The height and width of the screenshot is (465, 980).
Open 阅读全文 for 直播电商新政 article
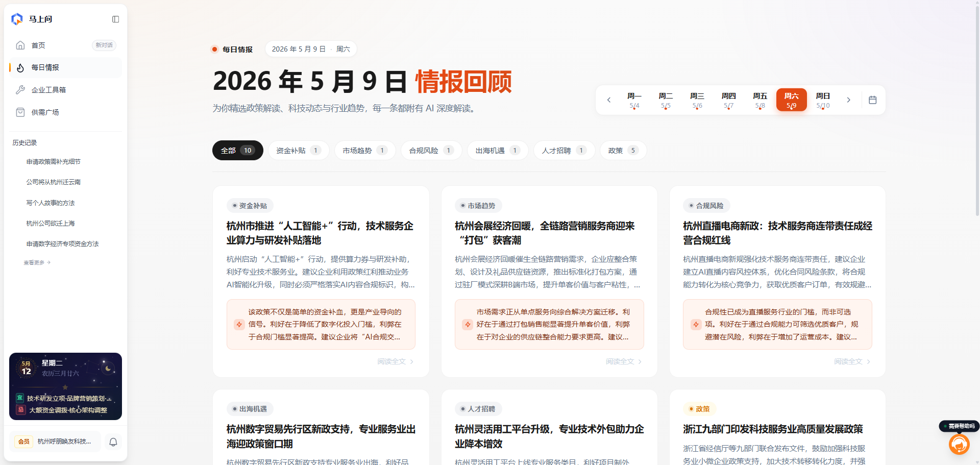pyautogui.click(x=852, y=361)
